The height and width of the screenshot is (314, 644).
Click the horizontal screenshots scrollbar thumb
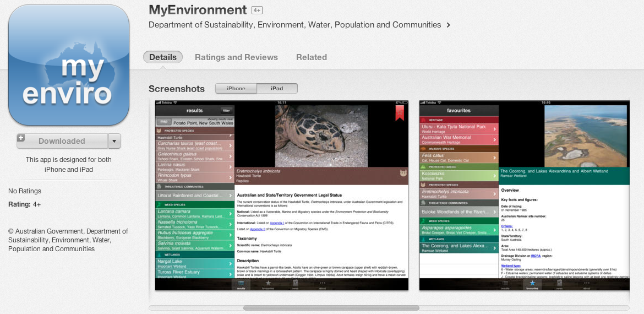(x=331, y=308)
